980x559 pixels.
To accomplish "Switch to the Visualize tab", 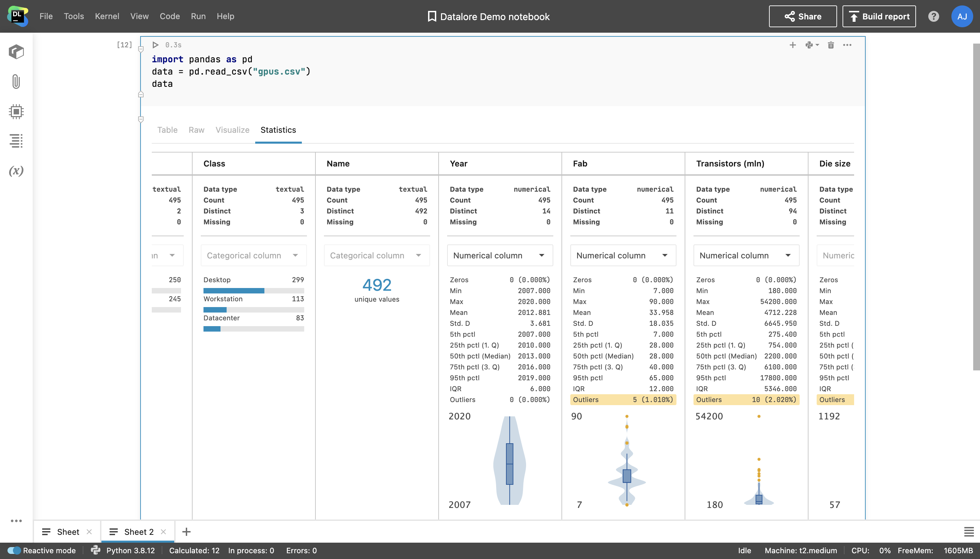I will pyautogui.click(x=232, y=130).
